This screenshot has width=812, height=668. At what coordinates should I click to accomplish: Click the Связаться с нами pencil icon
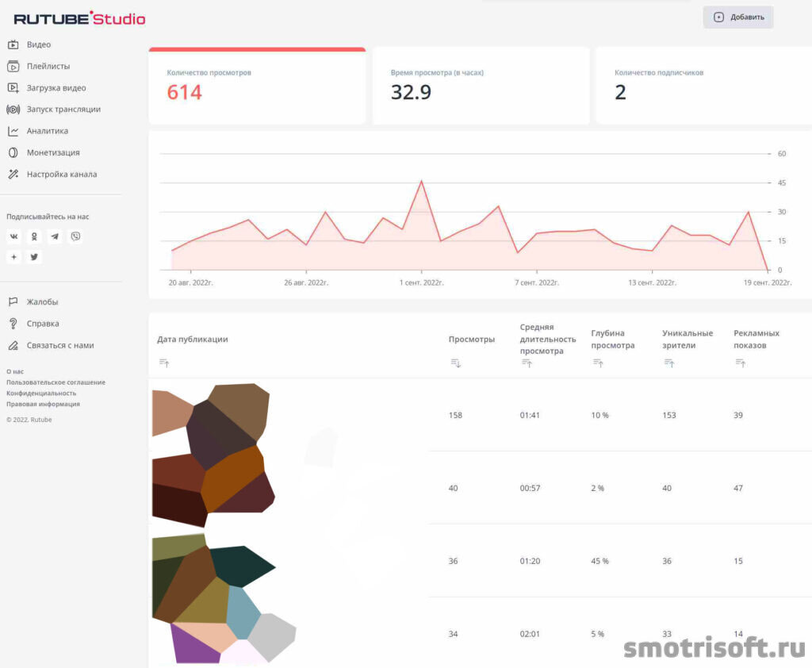13,345
